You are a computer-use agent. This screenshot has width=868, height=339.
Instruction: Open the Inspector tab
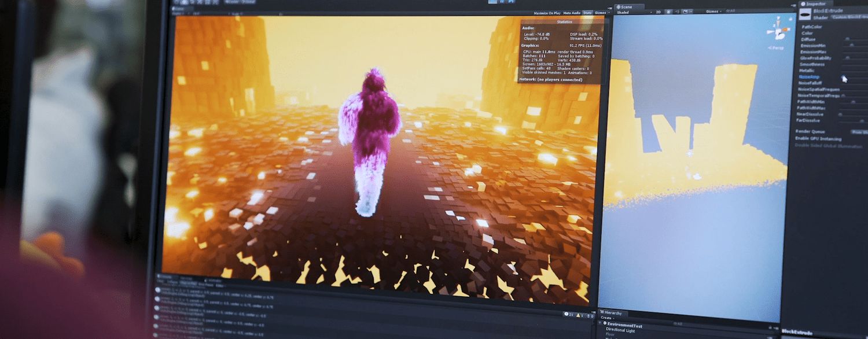[815, 3]
